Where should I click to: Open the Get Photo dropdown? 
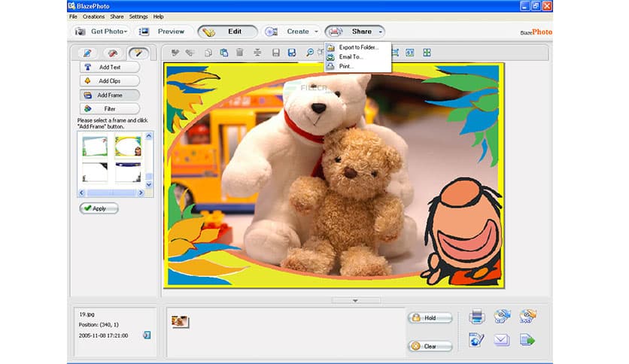pos(102,32)
